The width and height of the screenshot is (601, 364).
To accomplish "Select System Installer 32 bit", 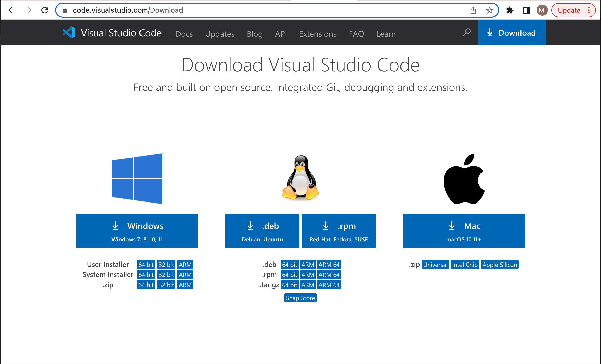I will tap(166, 275).
